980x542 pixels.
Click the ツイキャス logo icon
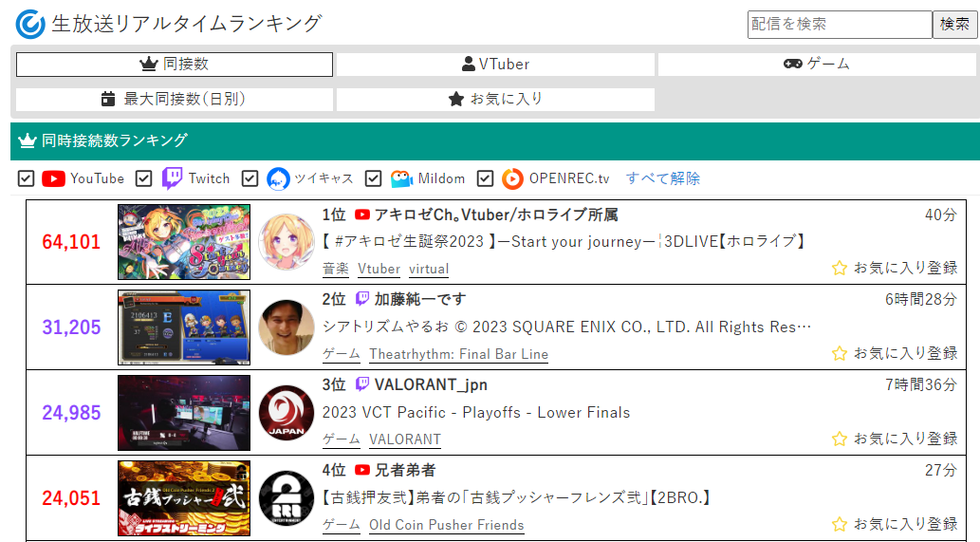click(x=278, y=178)
